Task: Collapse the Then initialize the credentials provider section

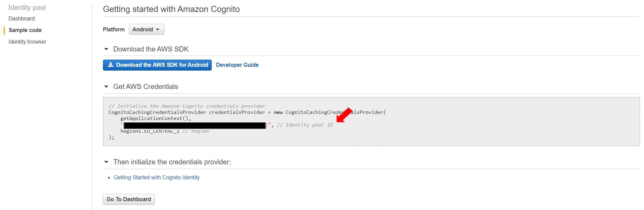Action: coord(106,162)
